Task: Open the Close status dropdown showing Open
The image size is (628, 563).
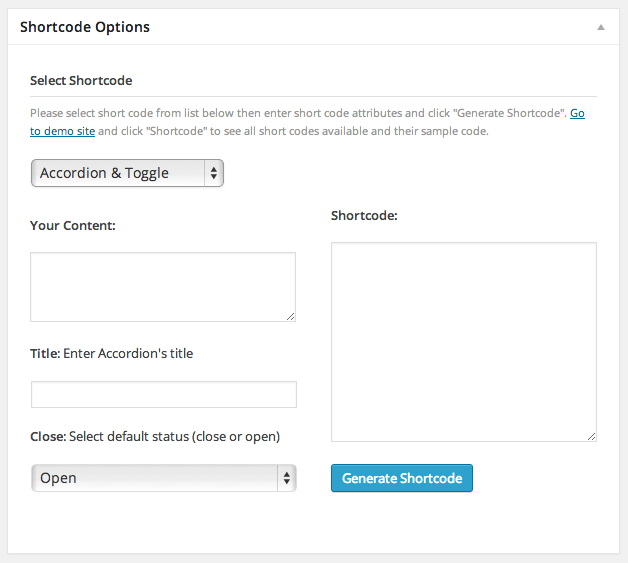Action: 164,478
